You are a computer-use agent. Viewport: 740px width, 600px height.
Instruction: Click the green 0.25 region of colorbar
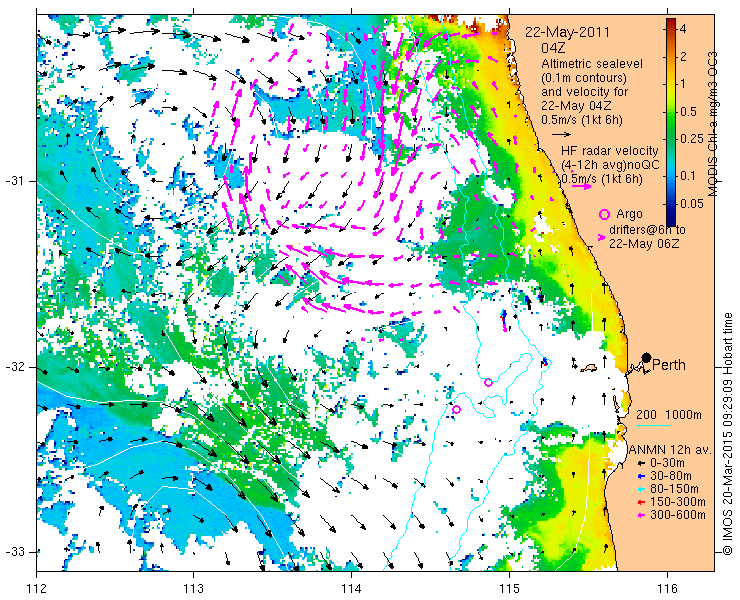click(671, 139)
